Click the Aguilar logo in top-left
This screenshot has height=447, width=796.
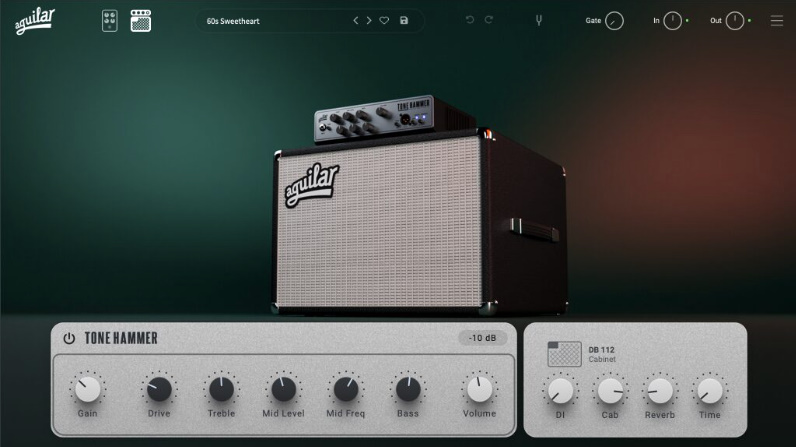(x=35, y=21)
